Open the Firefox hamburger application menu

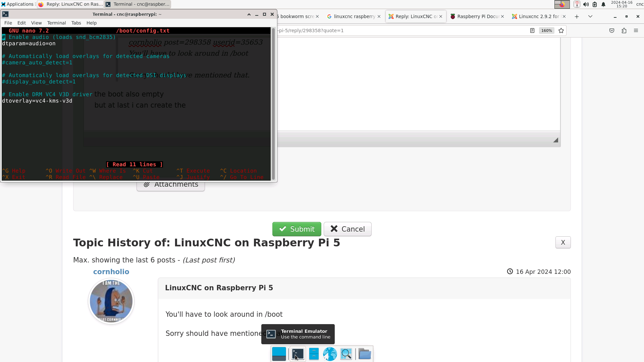[x=636, y=31]
